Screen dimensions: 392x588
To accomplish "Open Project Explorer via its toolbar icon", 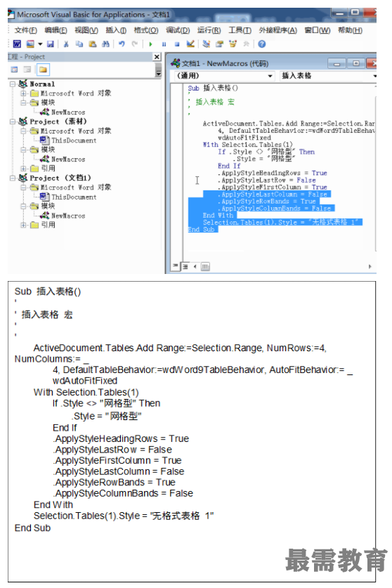I will (206, 44).
